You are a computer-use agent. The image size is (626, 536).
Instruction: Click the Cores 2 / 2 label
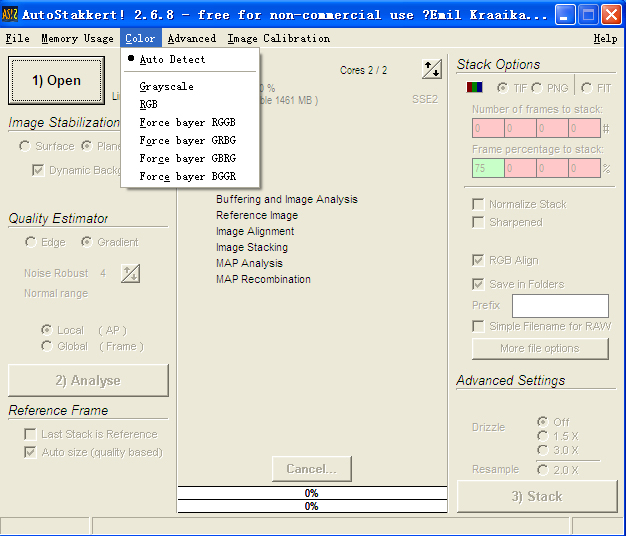point(363,70)
